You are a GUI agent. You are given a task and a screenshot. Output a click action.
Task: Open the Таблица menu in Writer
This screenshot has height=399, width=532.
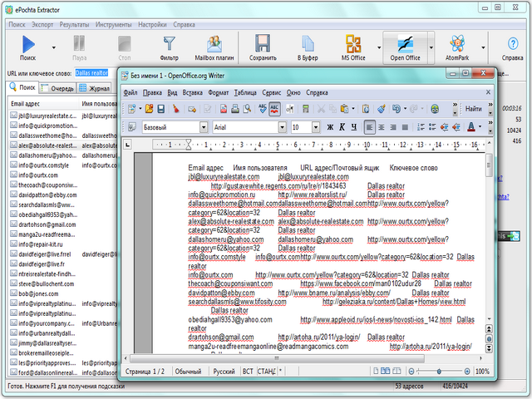[245, 92]
